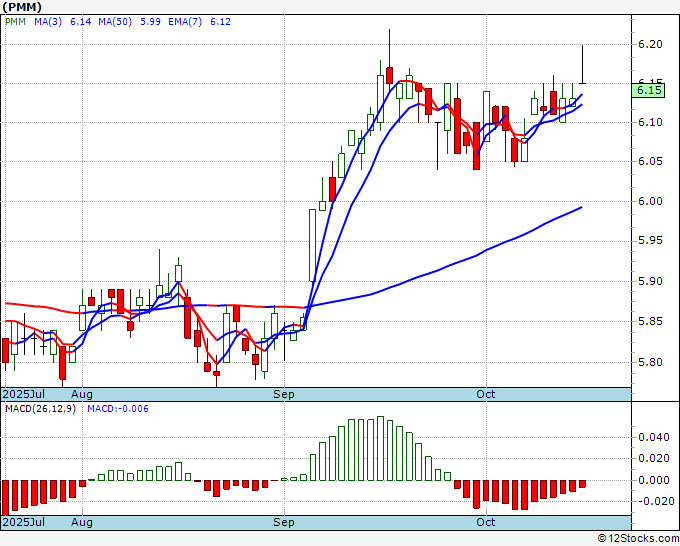Click 2025Jul on the MACD date axis
680x546 pixels.
pos(24,522)
